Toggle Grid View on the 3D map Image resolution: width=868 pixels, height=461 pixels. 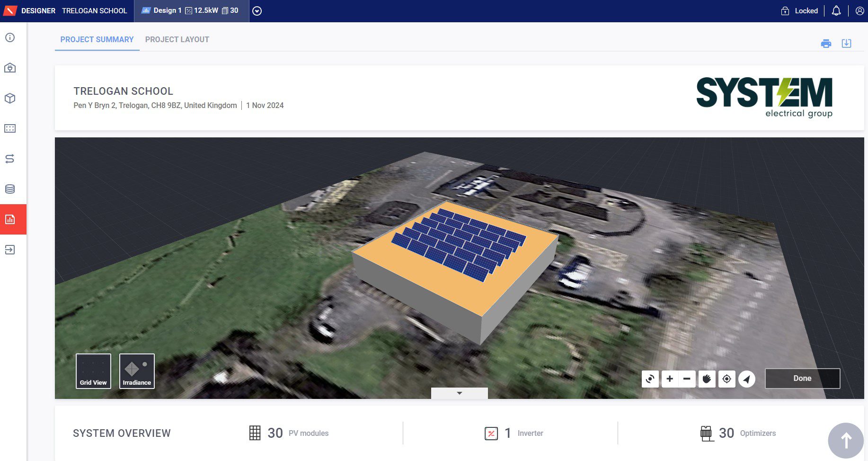tap(93, 371)
